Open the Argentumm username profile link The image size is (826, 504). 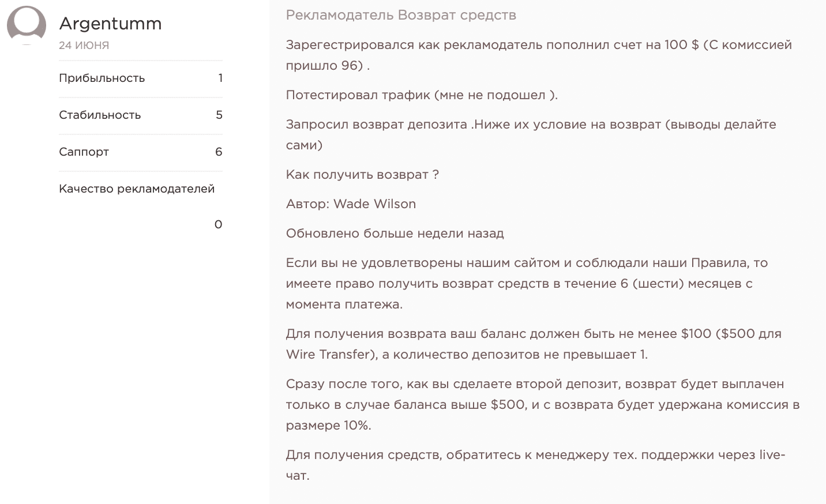point(110,24)
